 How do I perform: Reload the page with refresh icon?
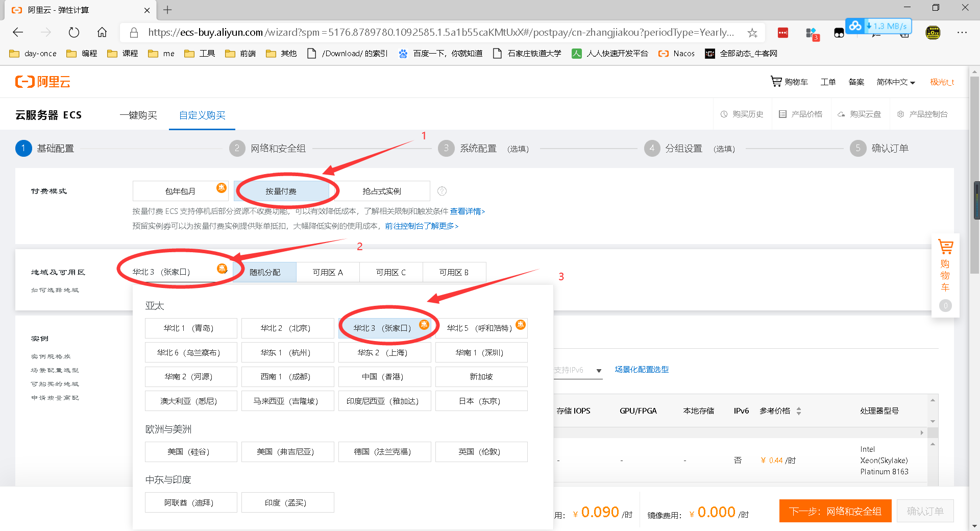tap(74, 32)
